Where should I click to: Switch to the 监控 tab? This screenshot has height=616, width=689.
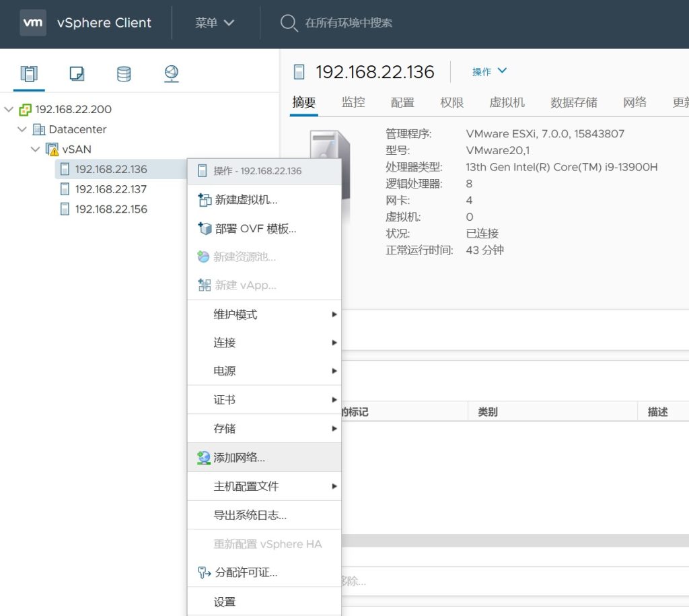(x=353, y=102)
